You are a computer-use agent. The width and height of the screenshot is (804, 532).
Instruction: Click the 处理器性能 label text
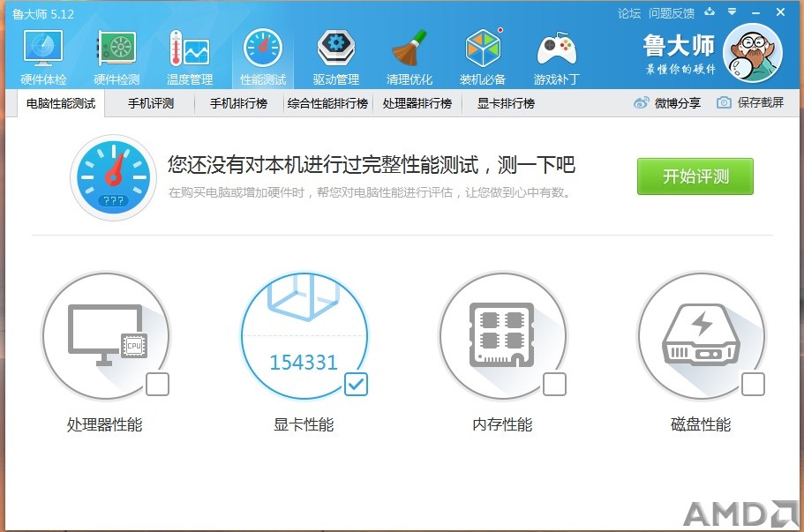point(105,425)
